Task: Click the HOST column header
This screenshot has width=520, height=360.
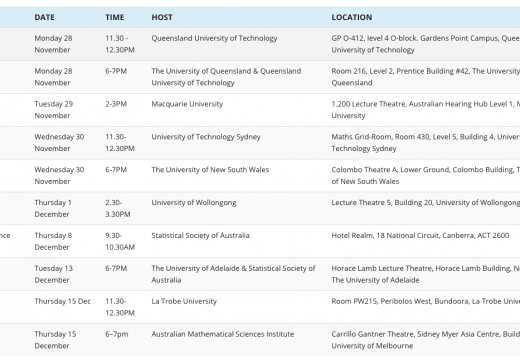Action: pyautogui.click(x=162, y=17)
